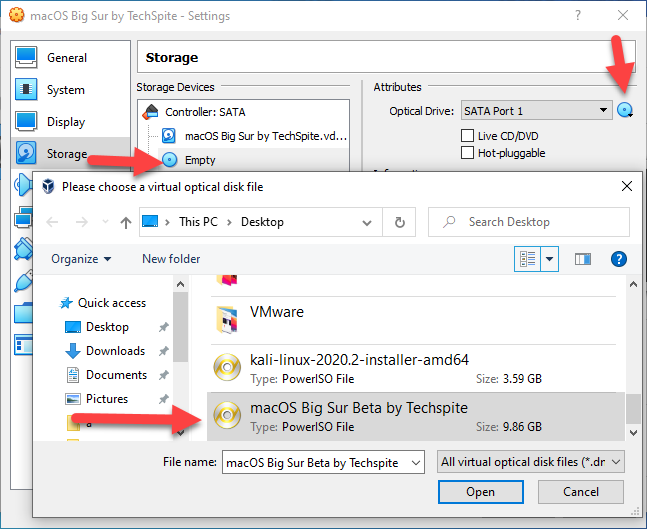Click the optical disk chooser icon
Screen dimensions: 647x529
(625, 111)
